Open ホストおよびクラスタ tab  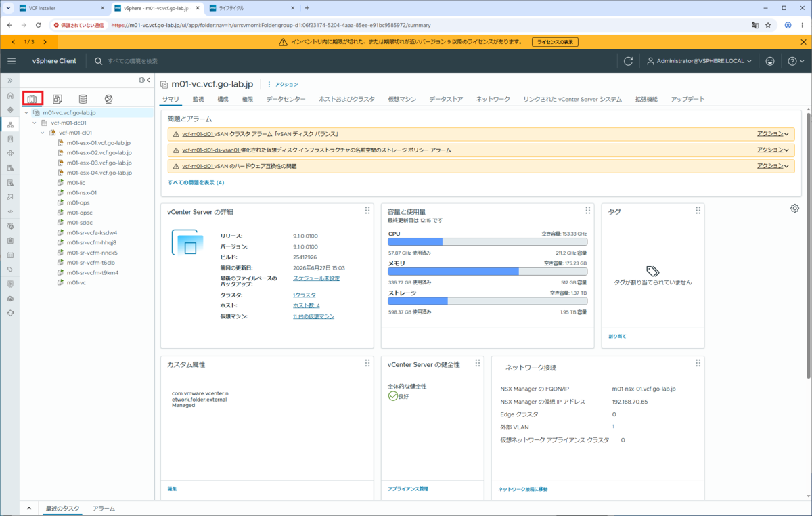[x=346, y=99]
